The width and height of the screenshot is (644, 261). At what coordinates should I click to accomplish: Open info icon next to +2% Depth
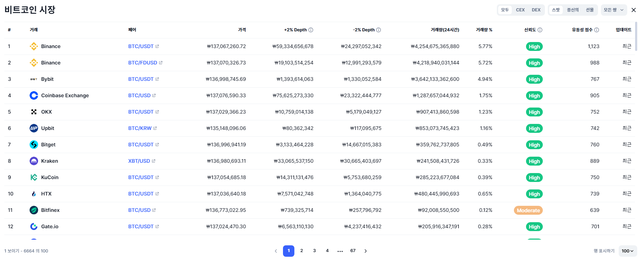(311, 30)
